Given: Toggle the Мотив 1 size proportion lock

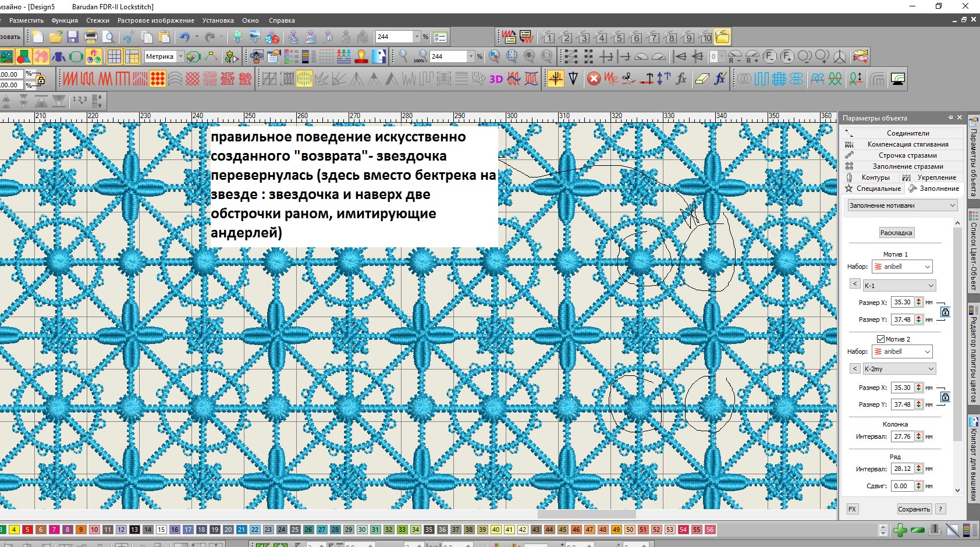Looking at the screenshot, I should click(x=945, y=312).
